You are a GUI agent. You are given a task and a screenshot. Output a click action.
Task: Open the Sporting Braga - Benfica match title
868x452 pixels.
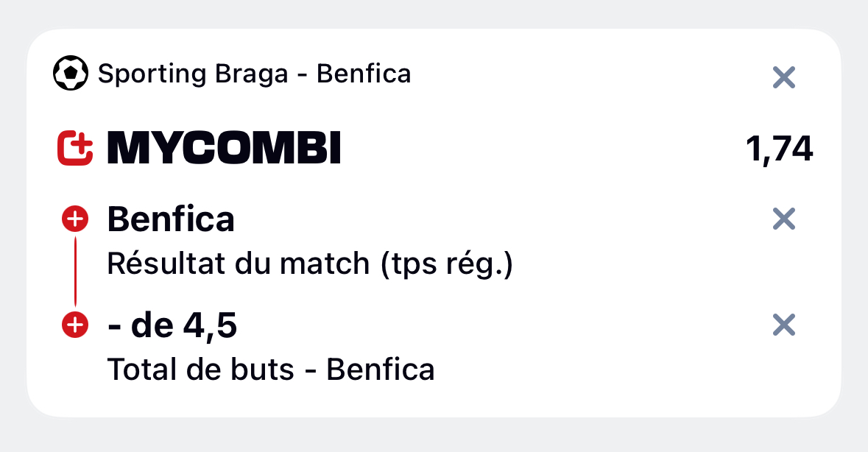coord(254,74)
